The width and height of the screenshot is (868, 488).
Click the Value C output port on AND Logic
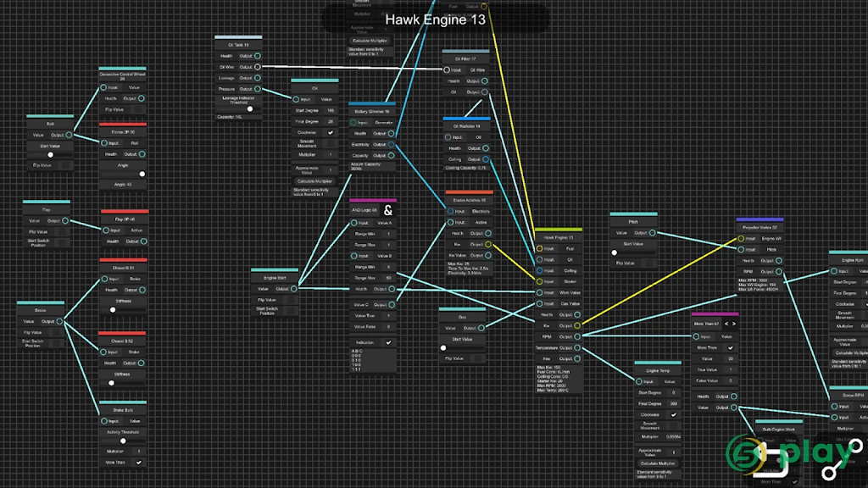(x=392, y=304)
